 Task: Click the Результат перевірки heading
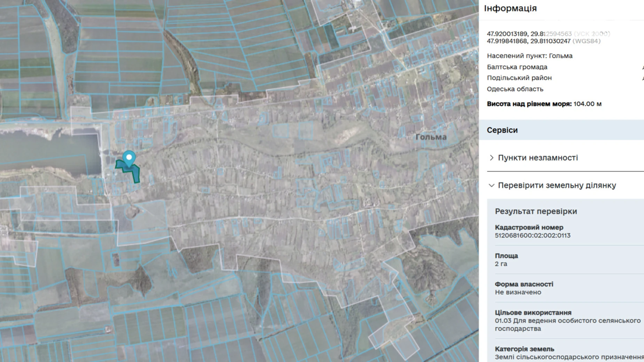536,211
